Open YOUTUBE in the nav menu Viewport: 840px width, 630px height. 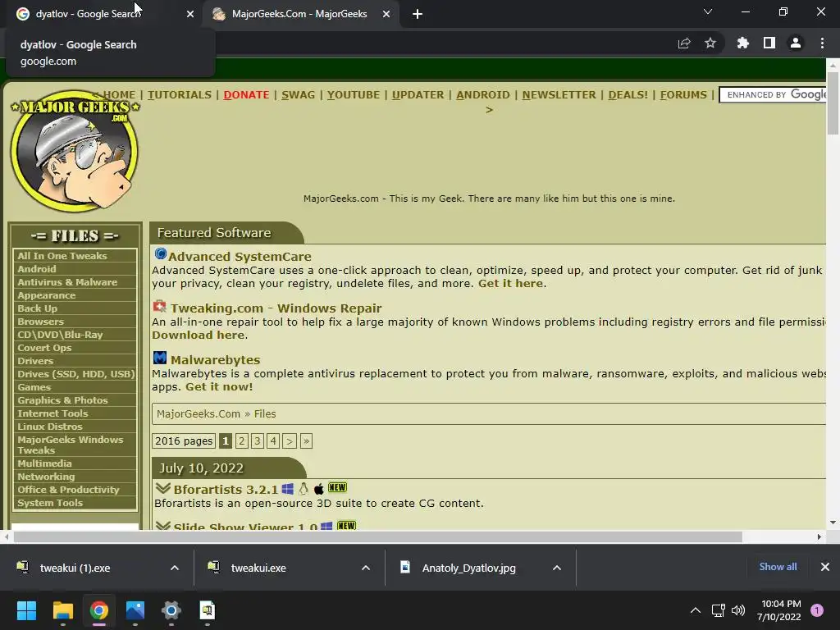pos(354,95)
